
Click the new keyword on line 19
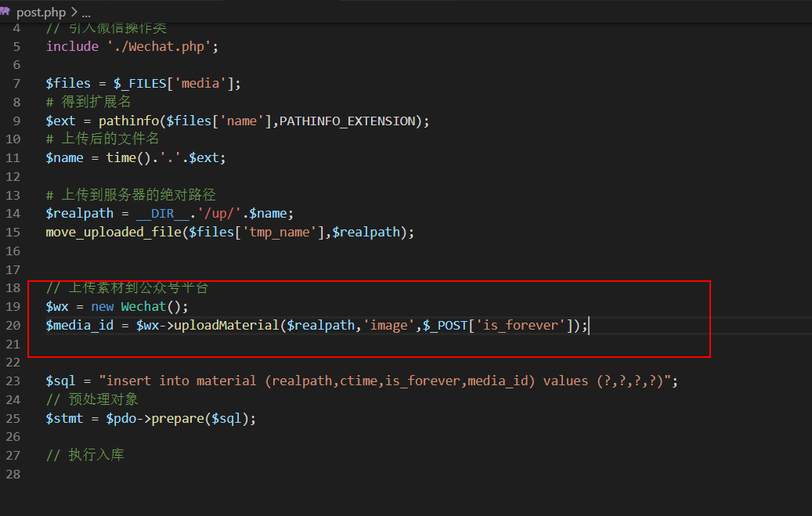(102, 306)
